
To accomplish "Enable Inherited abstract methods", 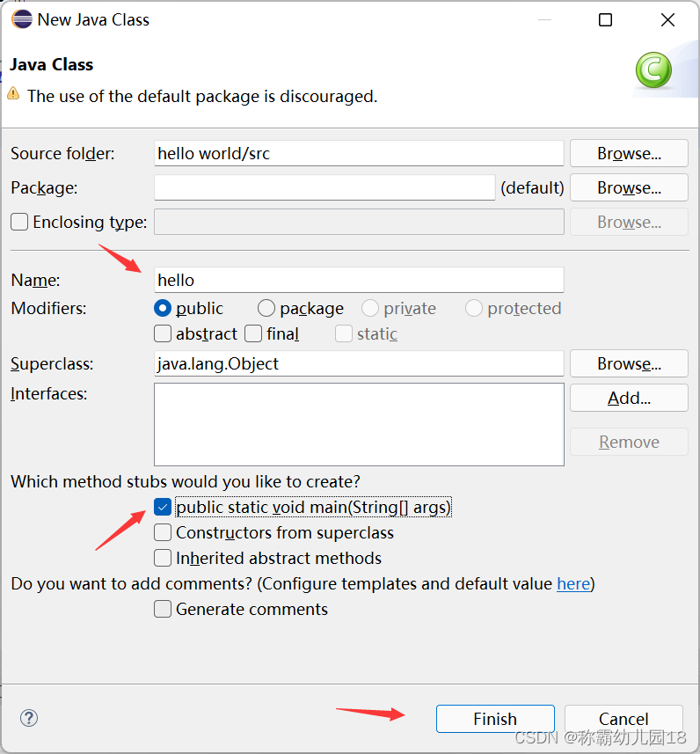I will 163,558.
